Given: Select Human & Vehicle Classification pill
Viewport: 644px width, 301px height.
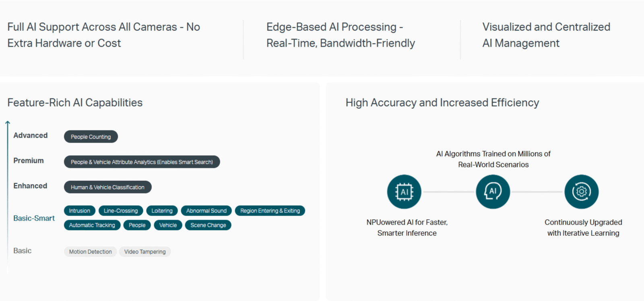Looking at the screenshot, I should [107, 187].
